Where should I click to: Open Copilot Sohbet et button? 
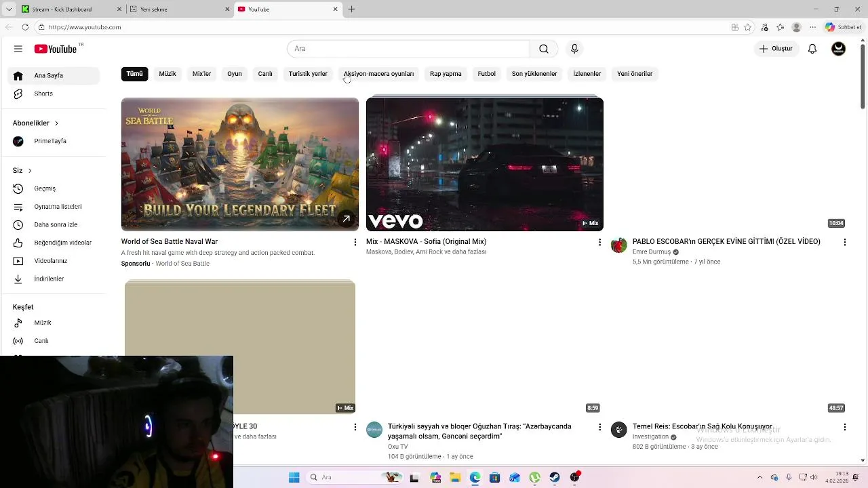[844, 27]
